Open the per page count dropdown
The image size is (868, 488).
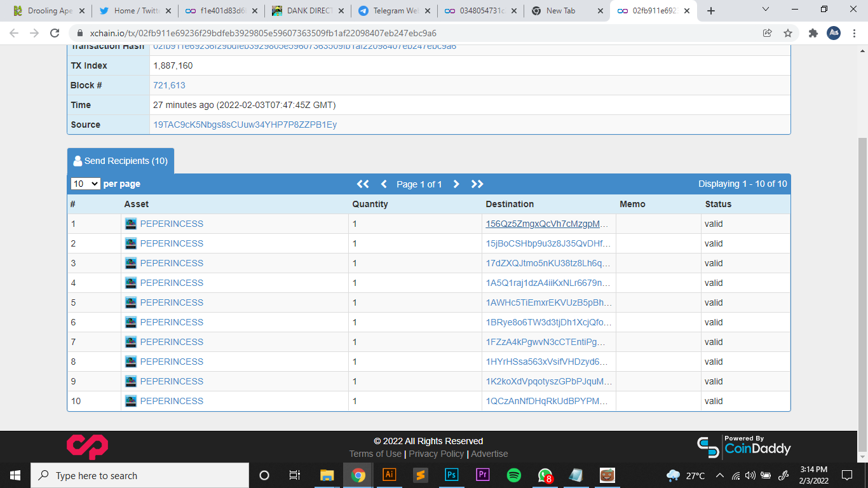tap(85, 184)
